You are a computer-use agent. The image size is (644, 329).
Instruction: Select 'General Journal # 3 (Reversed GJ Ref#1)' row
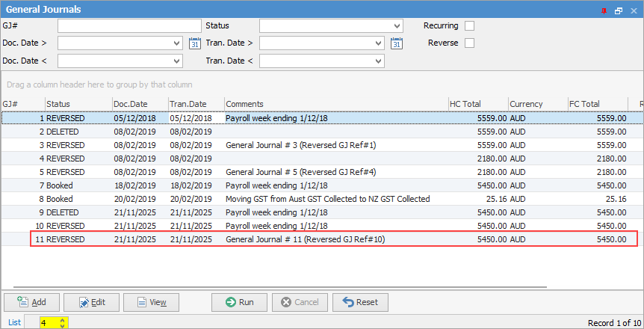click(323, 145)
